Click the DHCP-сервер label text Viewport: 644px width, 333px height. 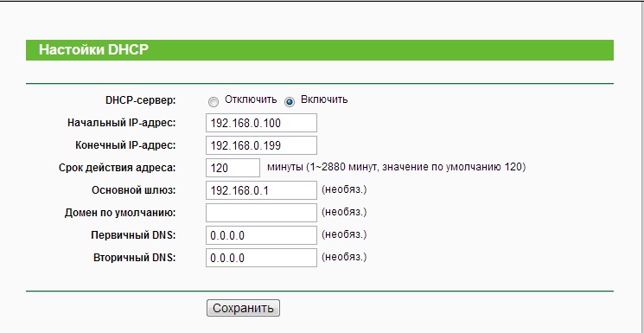(x=140, y=100)
